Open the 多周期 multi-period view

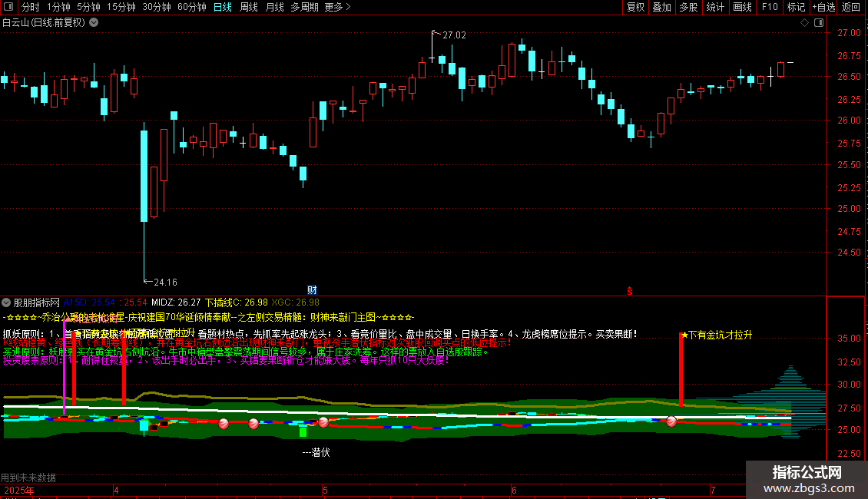coord(304,7)
